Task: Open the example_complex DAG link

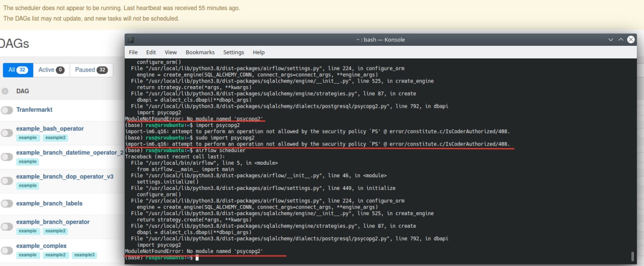Action: [x=41, y=246]
